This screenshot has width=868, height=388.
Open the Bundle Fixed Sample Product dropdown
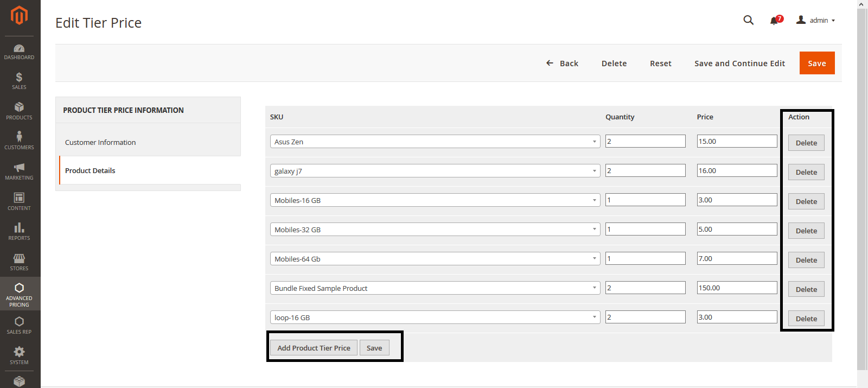click(x=435, y=288)
